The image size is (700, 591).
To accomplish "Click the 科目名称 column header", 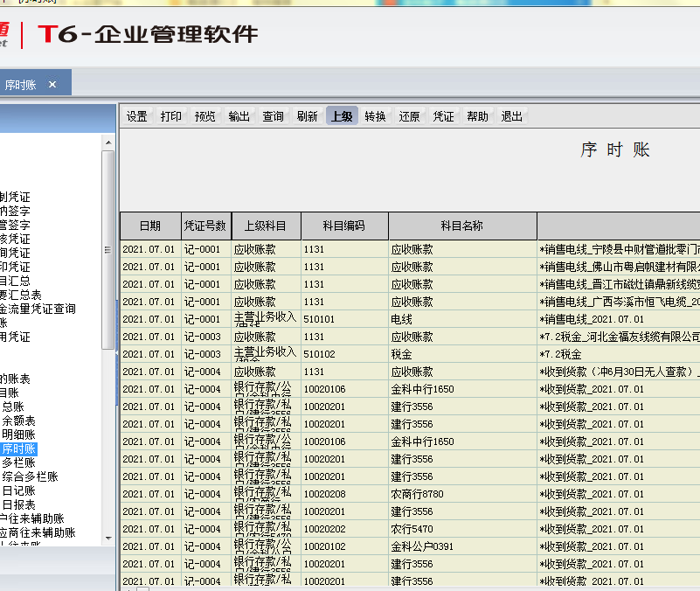I will 462,226.
